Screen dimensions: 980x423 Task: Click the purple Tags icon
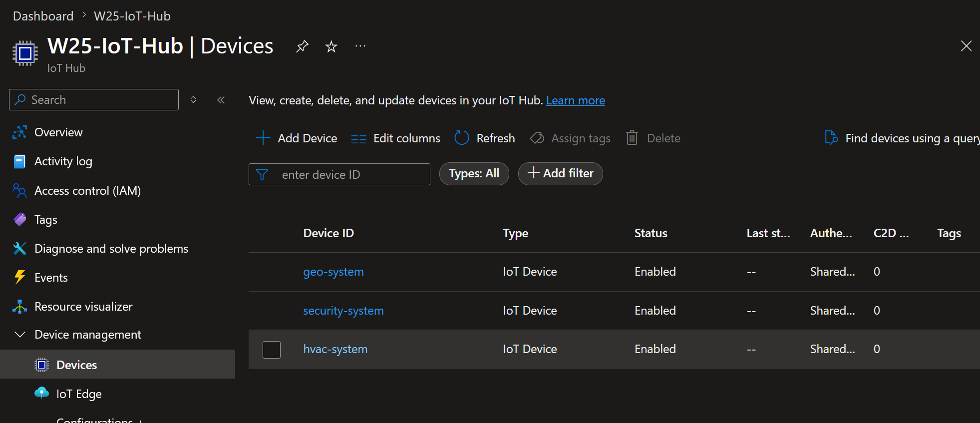19,219
